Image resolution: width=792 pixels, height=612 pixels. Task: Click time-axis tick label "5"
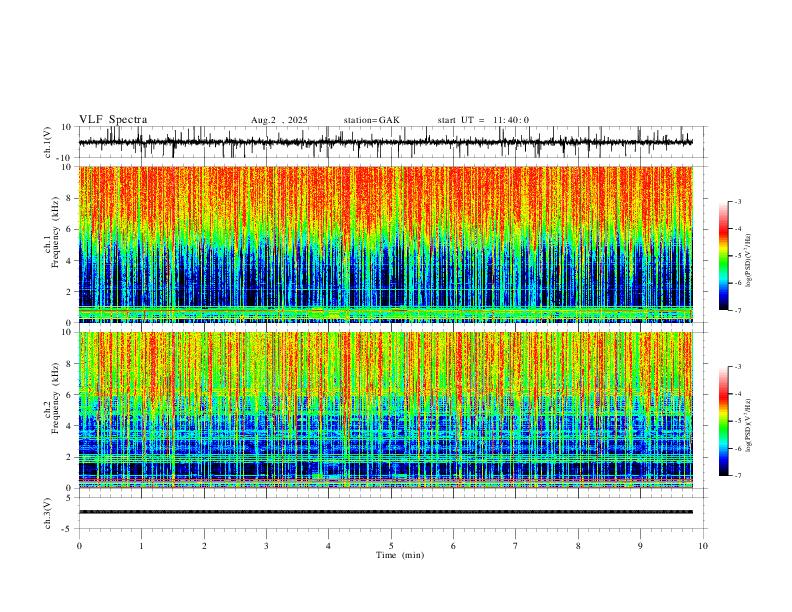pyautogui.click(x=391, y=546)
